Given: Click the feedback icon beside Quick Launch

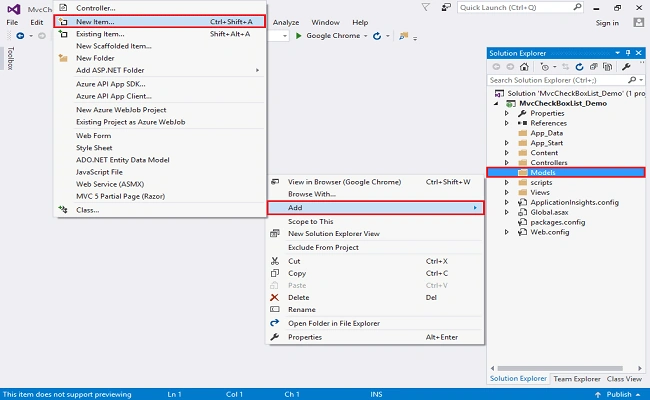Looking at the screenshot, I should point(446,7).
